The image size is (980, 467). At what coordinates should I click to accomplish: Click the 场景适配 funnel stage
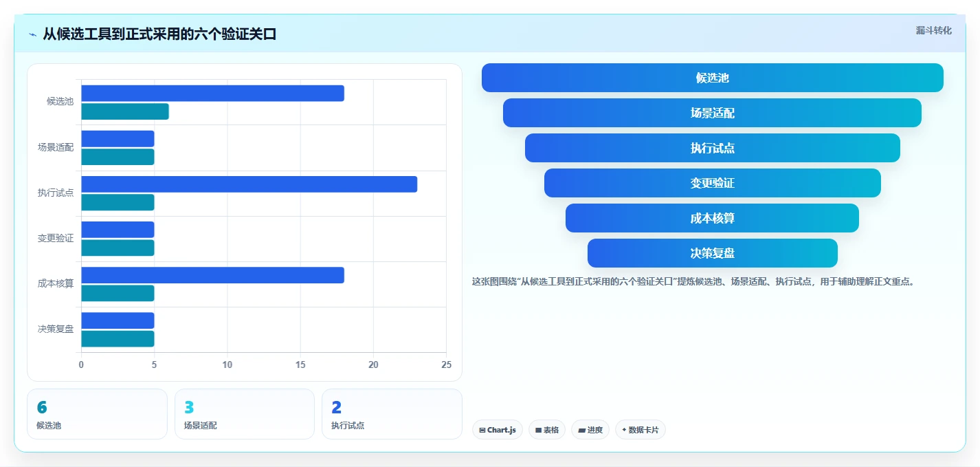(x=712, y=113)
